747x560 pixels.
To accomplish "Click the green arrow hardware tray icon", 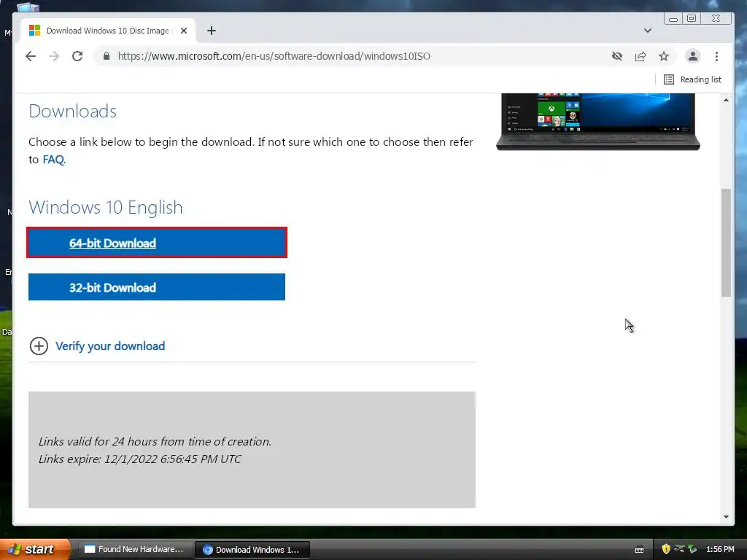I will (692, 549).
